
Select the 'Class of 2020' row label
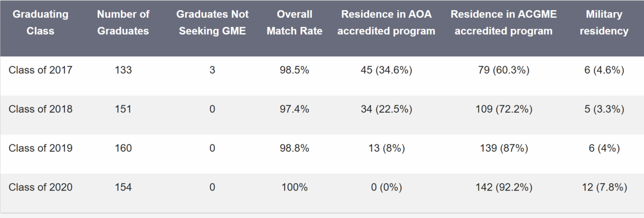click(x=40, y=187)
